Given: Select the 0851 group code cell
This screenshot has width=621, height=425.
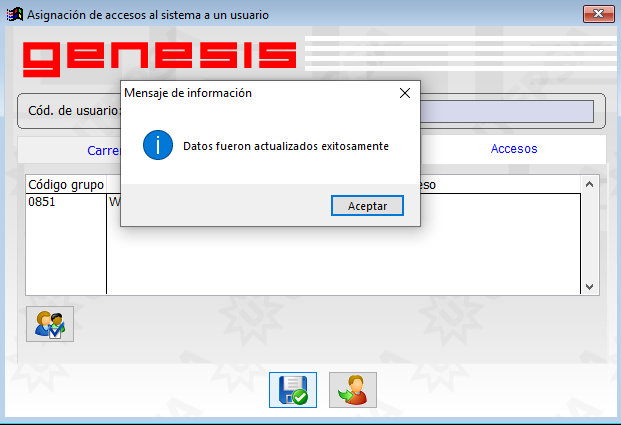Looking at the screenshot, I should pos(66,202).
